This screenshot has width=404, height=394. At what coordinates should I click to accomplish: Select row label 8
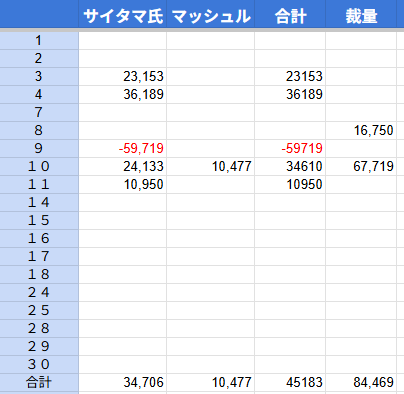pos(39,131)
